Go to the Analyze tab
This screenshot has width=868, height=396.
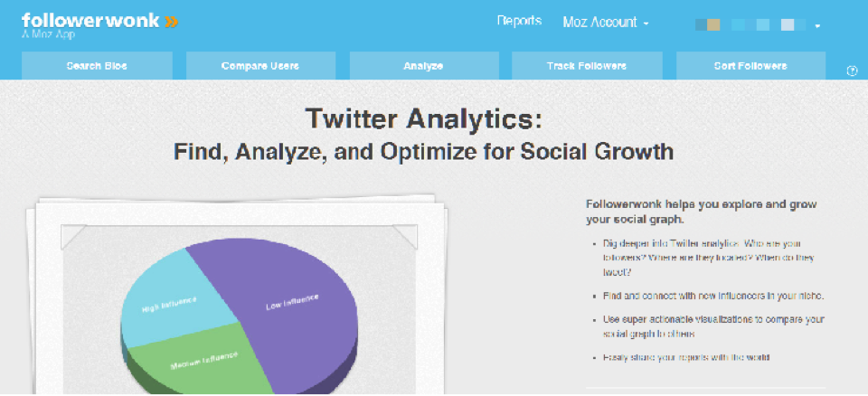point(423,66)
